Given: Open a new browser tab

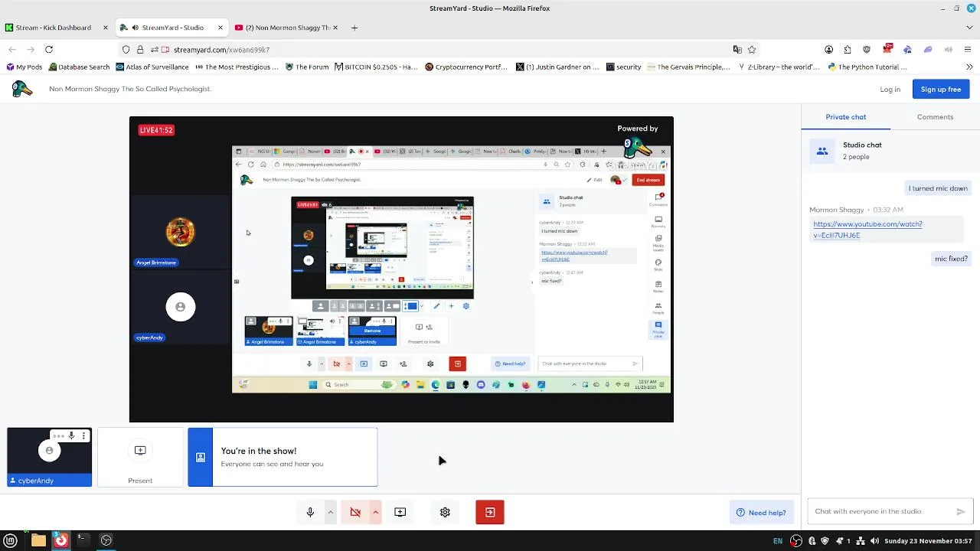Looking at the screenshot, I should [354, 28].
